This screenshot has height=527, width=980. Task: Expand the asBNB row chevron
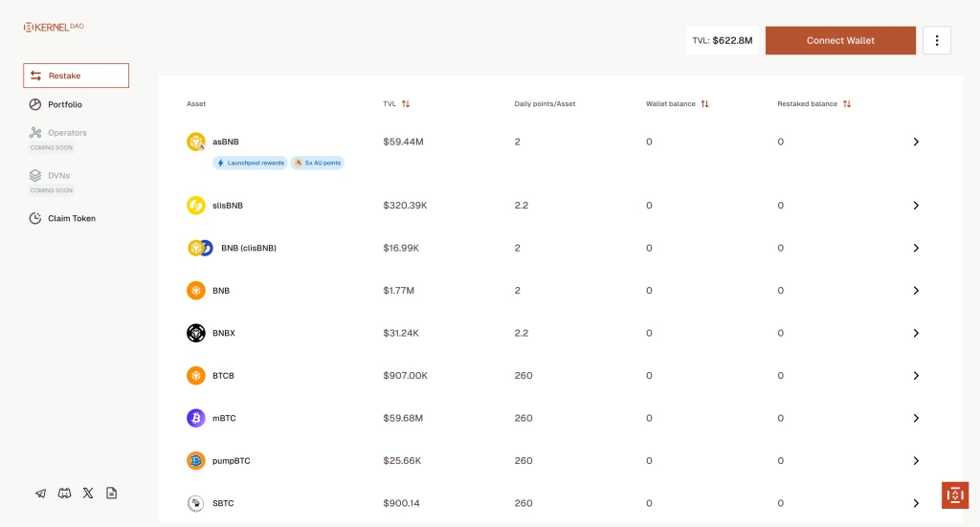tap(916, 142)
